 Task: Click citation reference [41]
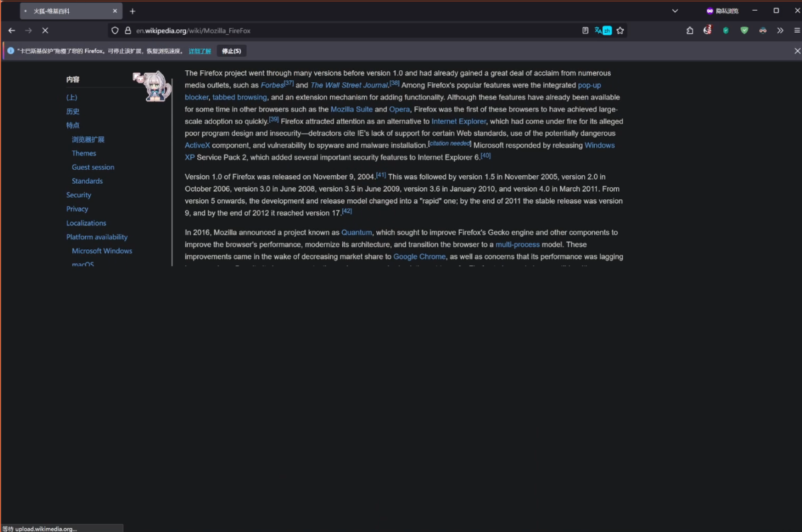381,174
